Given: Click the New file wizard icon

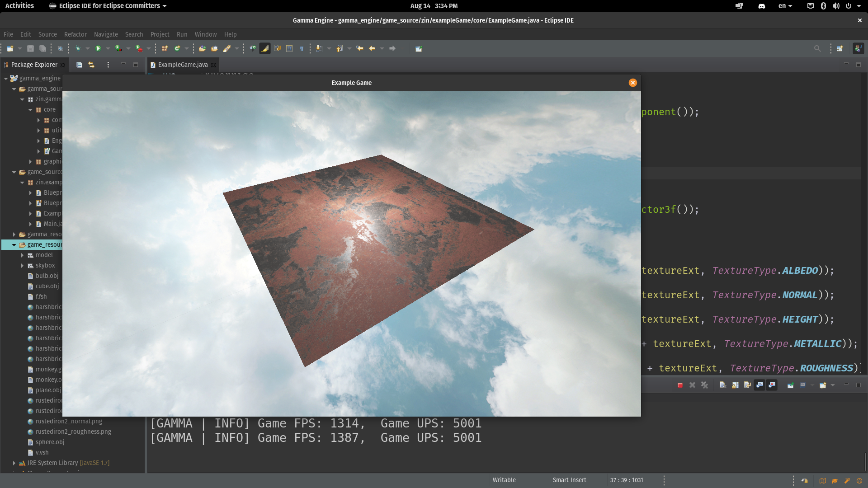Looking at the screenshot, I should pos(10,49).
